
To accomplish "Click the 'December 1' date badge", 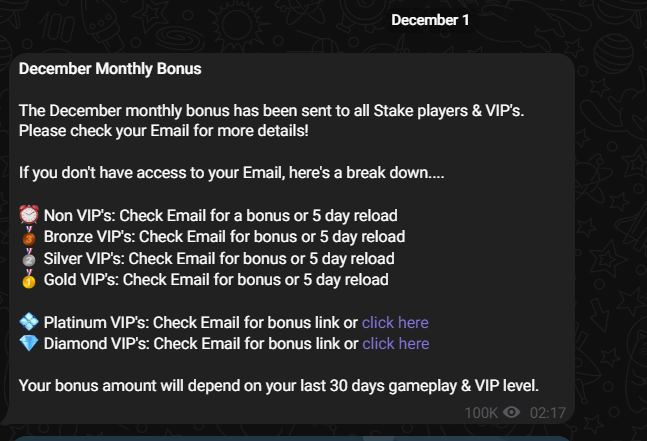I will [430, 20].
